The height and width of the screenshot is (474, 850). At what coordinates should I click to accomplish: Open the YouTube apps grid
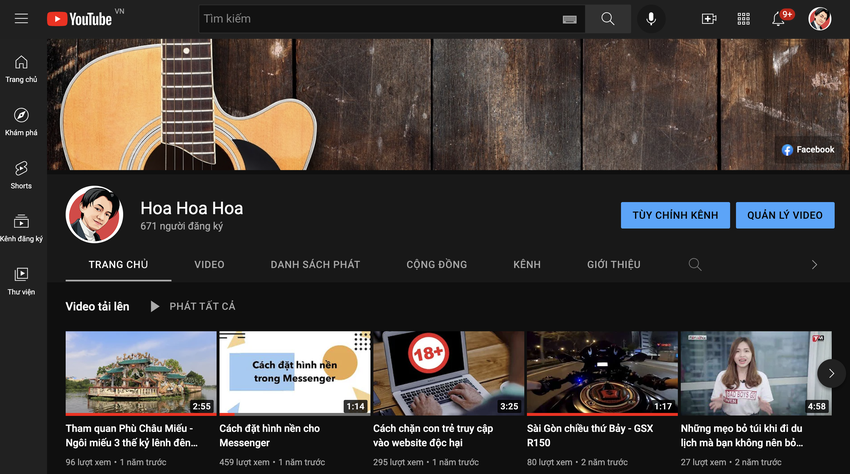743,19
